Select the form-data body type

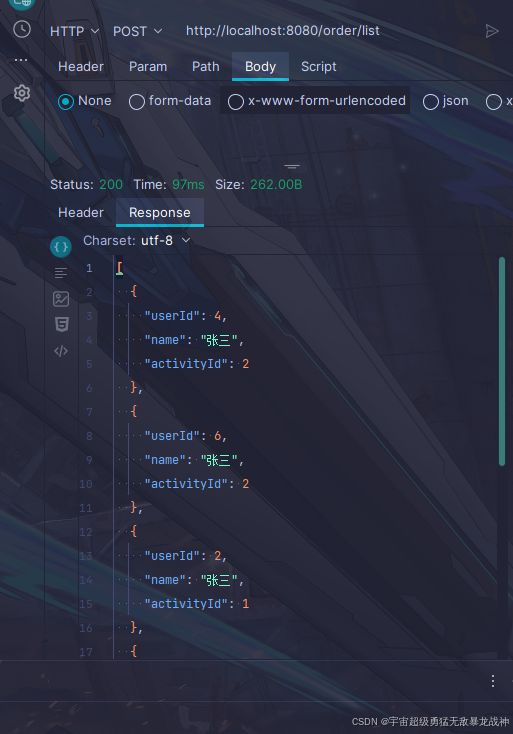(x=170, y=101)
